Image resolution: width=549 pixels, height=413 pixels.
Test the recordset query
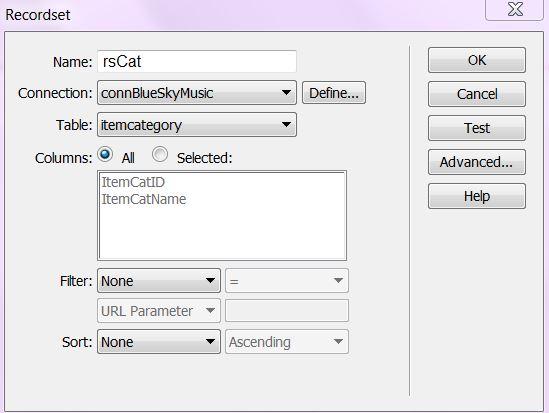click(x=477, y=128)
